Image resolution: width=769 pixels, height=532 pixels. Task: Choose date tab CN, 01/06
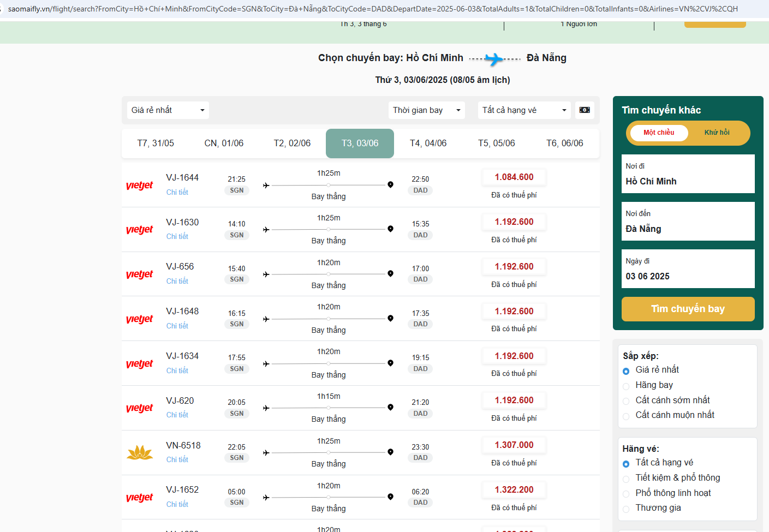click(224, 144)
